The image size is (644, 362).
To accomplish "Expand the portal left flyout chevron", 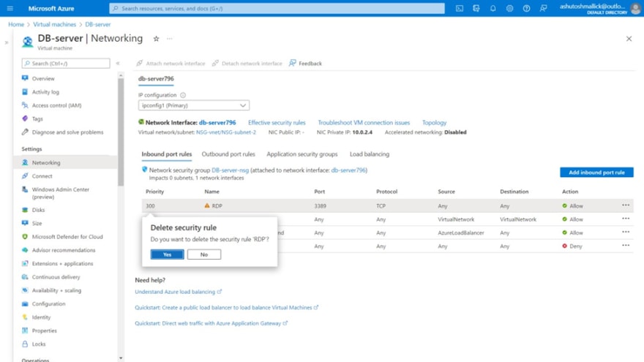I will click(6, 42).
